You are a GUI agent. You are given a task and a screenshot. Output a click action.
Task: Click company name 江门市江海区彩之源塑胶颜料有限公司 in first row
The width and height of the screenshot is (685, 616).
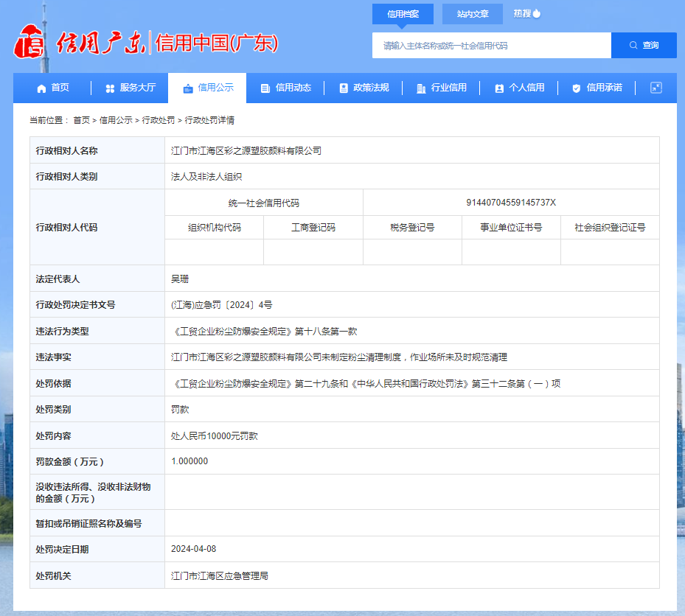246,150
